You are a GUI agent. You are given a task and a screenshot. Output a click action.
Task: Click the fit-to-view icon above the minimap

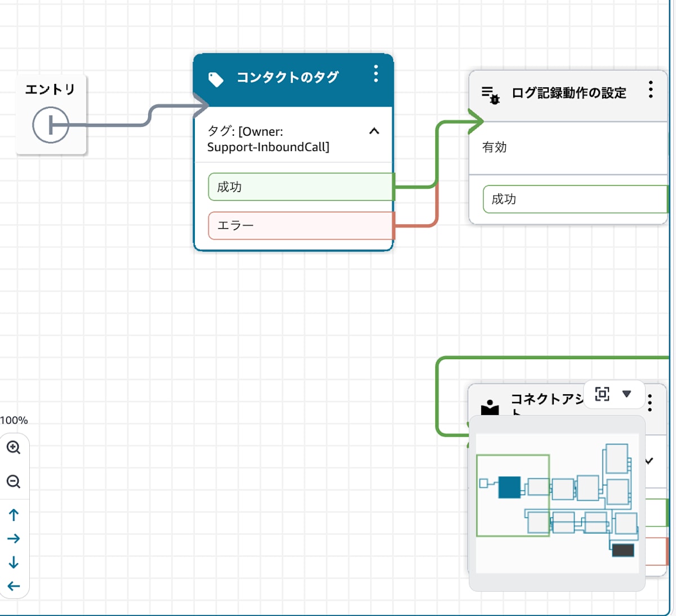(x=602, y=394)
